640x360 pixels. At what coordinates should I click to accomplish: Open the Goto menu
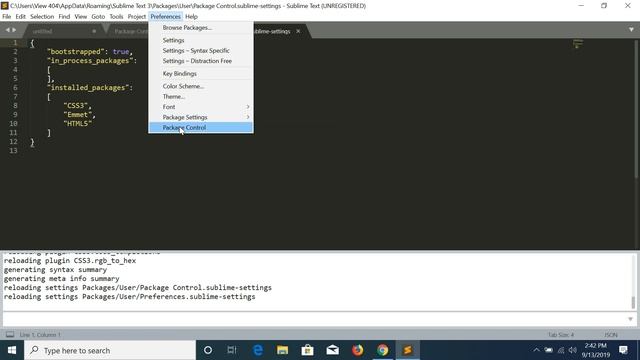98,17
